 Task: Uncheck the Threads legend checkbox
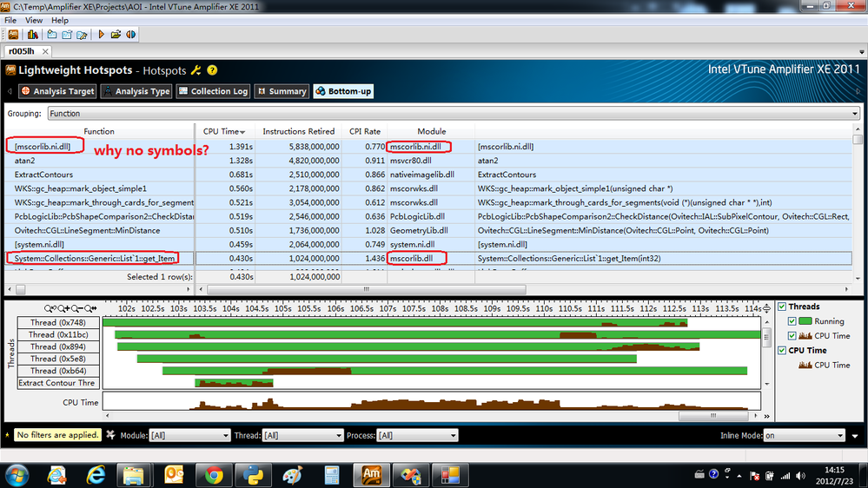(x=782, y=307)
